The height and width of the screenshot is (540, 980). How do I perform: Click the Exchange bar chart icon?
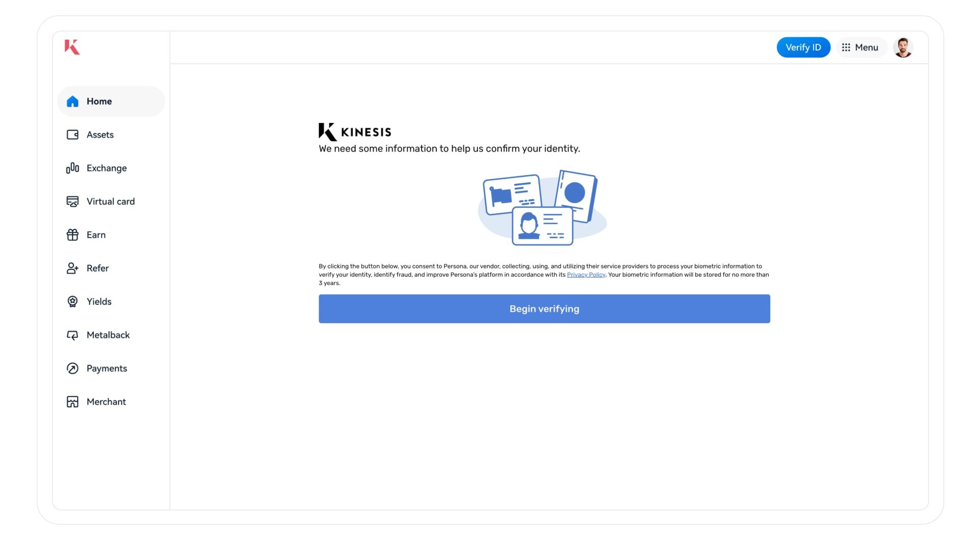coord(72,168)
